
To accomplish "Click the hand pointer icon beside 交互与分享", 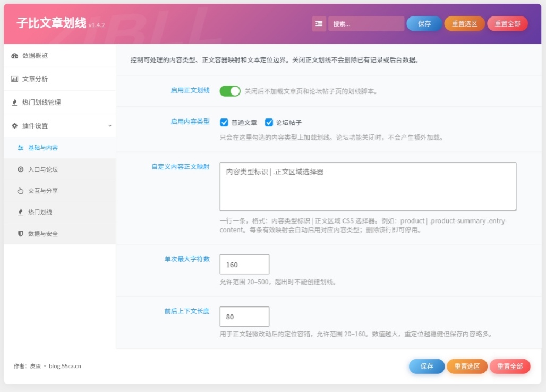I will click(x=21, y=191).
